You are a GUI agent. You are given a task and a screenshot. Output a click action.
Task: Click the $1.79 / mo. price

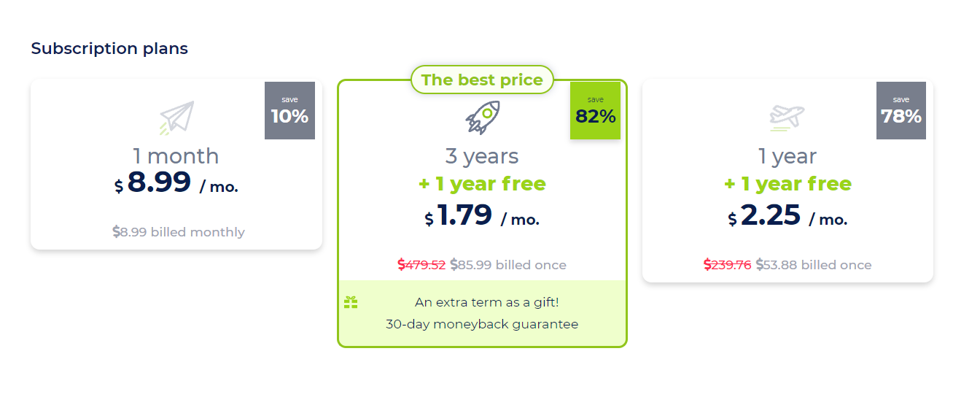coord(482,216)
